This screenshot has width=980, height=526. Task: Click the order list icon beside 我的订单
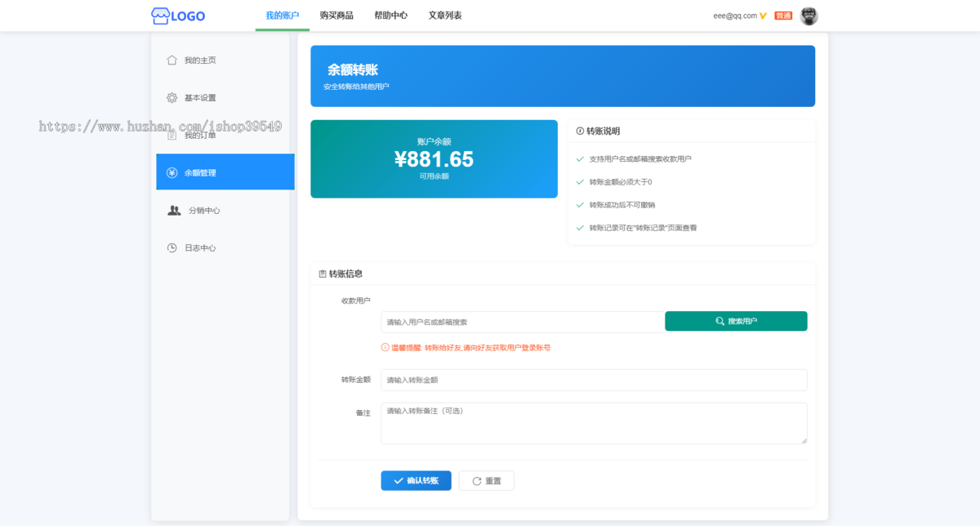tap(171, 135)
